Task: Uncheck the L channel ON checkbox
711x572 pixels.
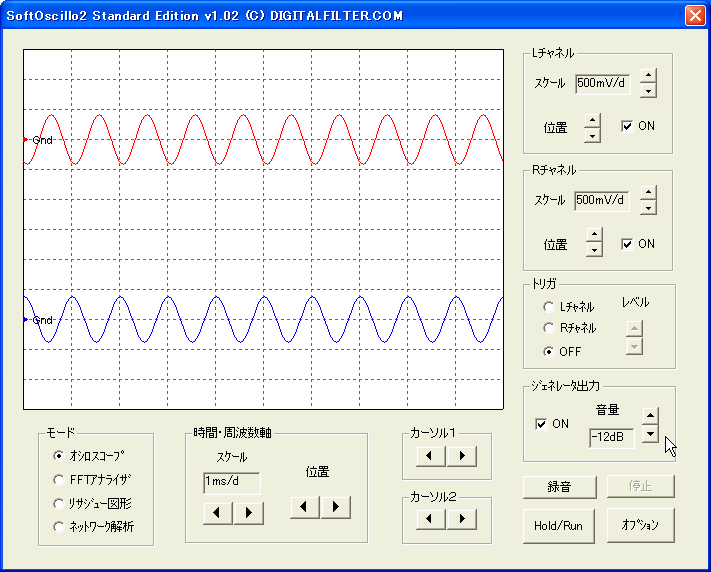Action: coord(627,126)
